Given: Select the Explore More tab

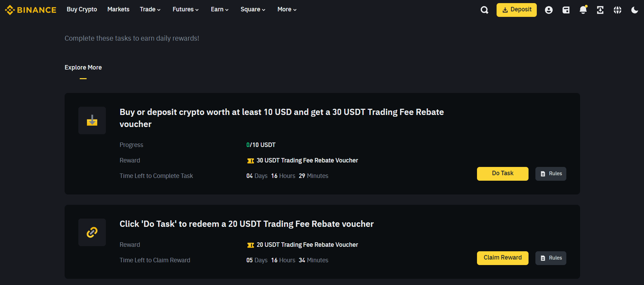Looking at the screenshot, I should click(83, 67).
